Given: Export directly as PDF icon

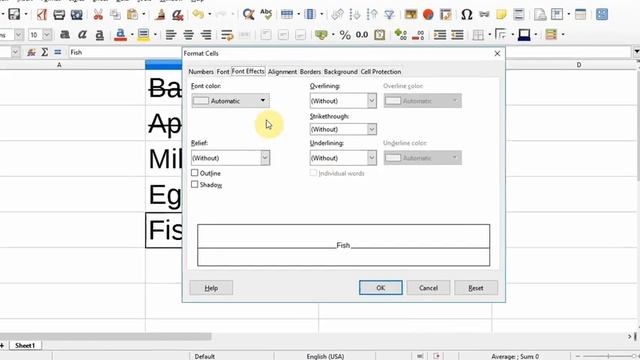Looking at the screenshot, I should tap(42, 14).
